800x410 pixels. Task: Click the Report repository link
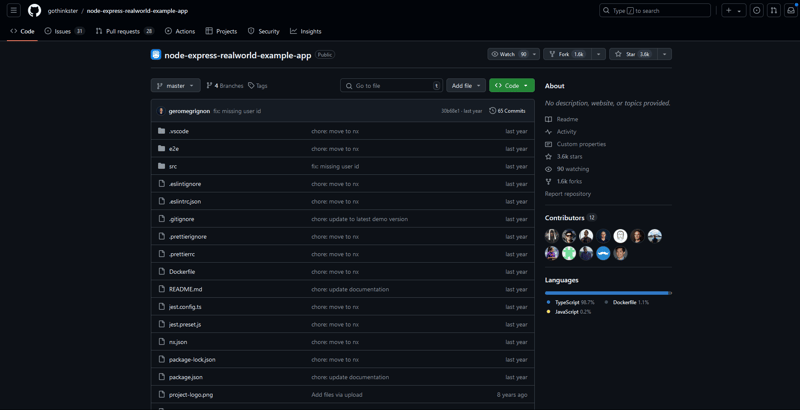[x=568, y=194]
